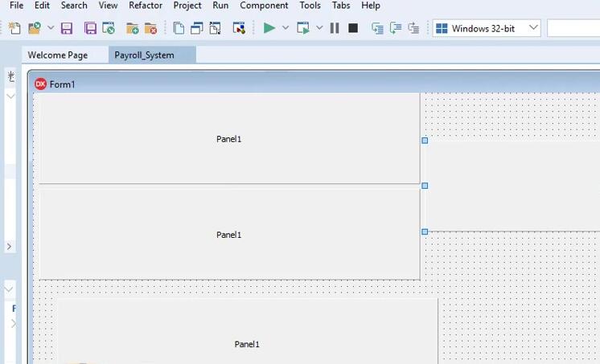The image size is (600, 364).
Task: Click the pin icon in left sidebar
Action: click(10, 76)
